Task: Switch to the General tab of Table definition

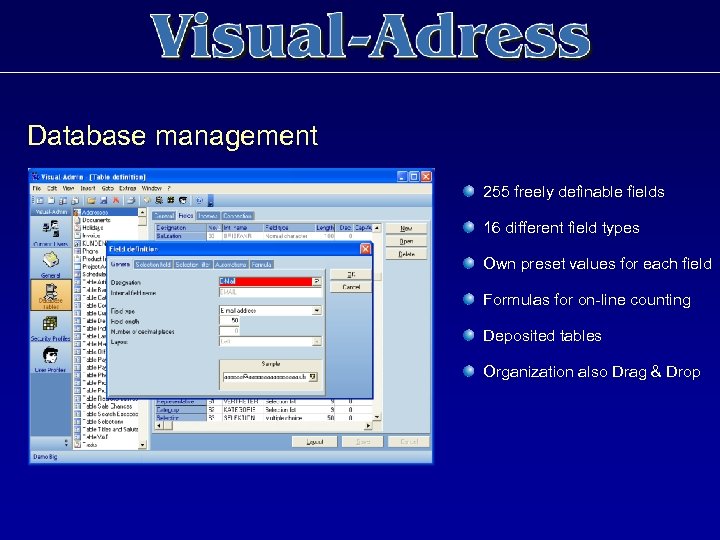Action: (164, 216)
